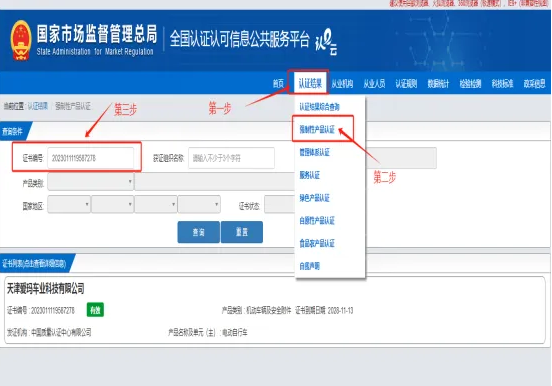The height and width of the screenshot is (386, 552).
Task: Click the 重置 reset button
Action: pos(242,232)
